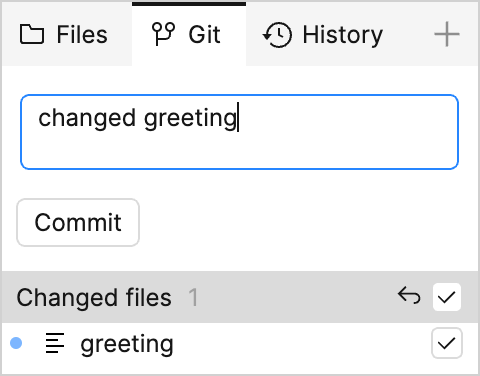This screenshot has width=480, height=376.
Task: Revert all changes with the undo arrow
Action: point(409,296)
